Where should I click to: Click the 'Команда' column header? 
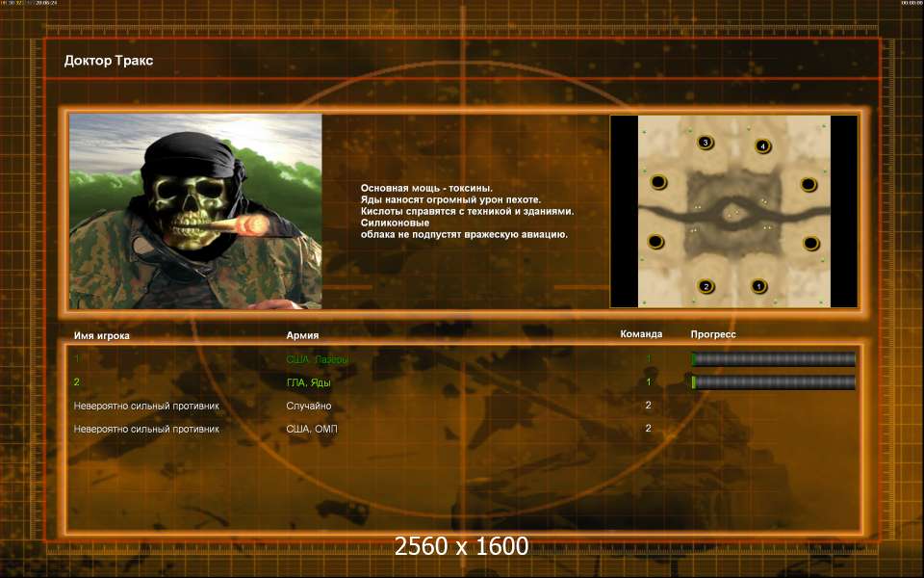[641, 334]
